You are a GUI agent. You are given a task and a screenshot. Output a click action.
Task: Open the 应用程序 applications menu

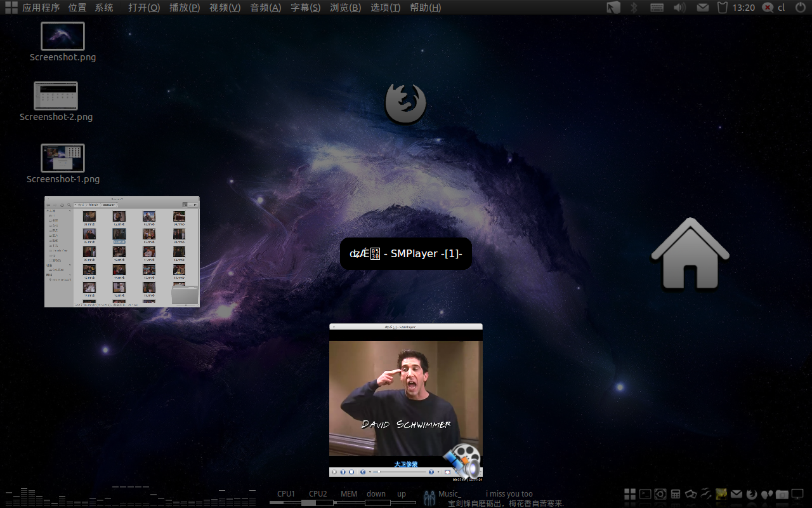click(41, 8)
